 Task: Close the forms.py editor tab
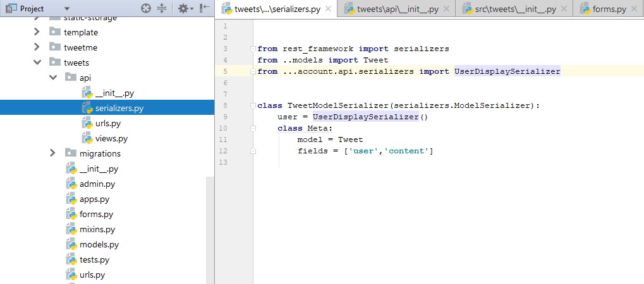coord(634,9)
